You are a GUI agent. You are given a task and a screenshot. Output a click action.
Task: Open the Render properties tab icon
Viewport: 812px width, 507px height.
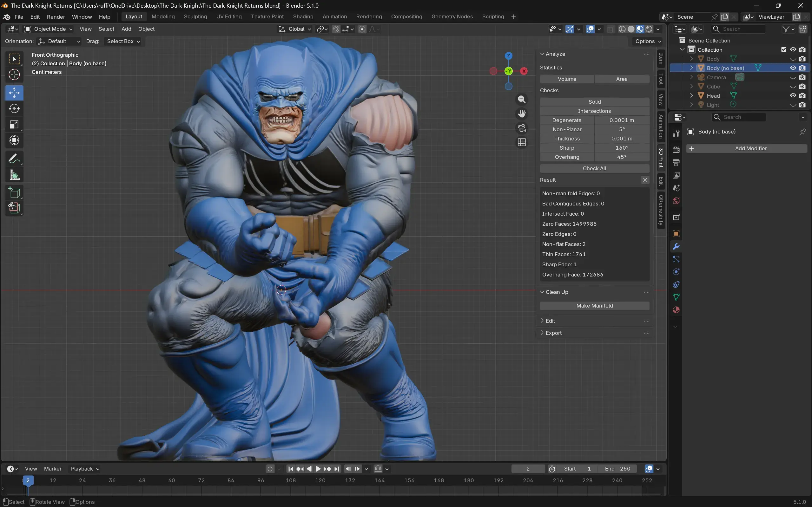676,150
